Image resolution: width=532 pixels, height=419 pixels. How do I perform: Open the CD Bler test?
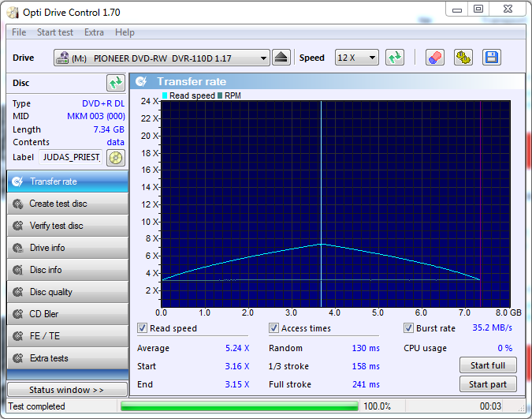pos(68,314)
